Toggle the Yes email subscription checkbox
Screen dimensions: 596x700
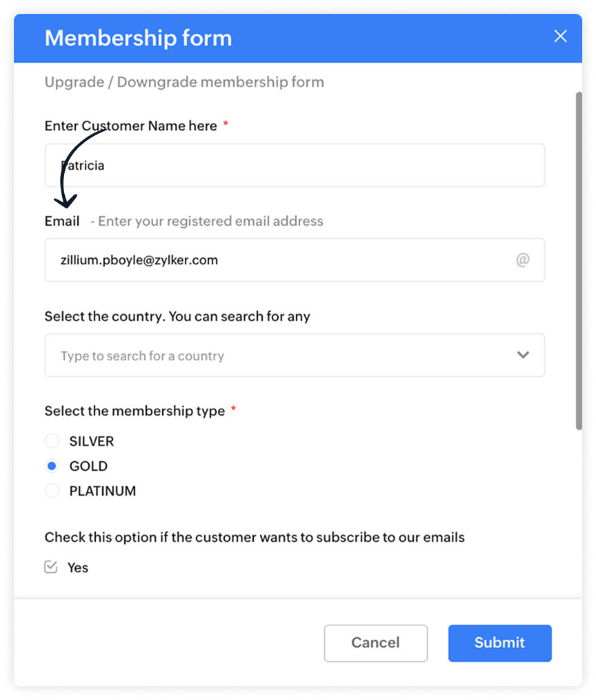(51, 567)
